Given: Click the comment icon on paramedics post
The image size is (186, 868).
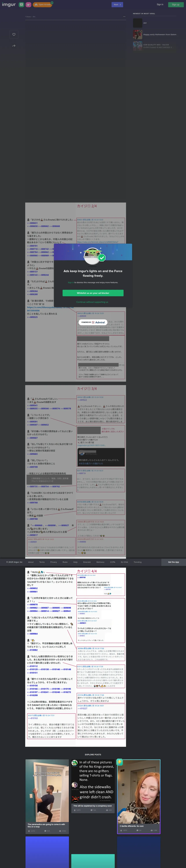Looking at the screenshot, I should 45,831.
